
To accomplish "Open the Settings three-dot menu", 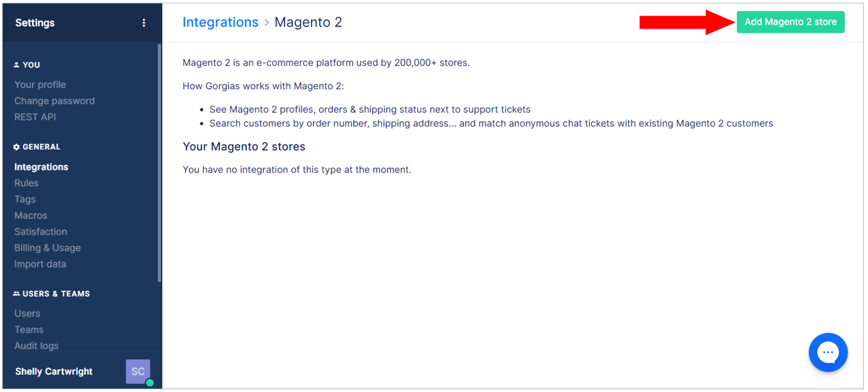I will [144, 22].
